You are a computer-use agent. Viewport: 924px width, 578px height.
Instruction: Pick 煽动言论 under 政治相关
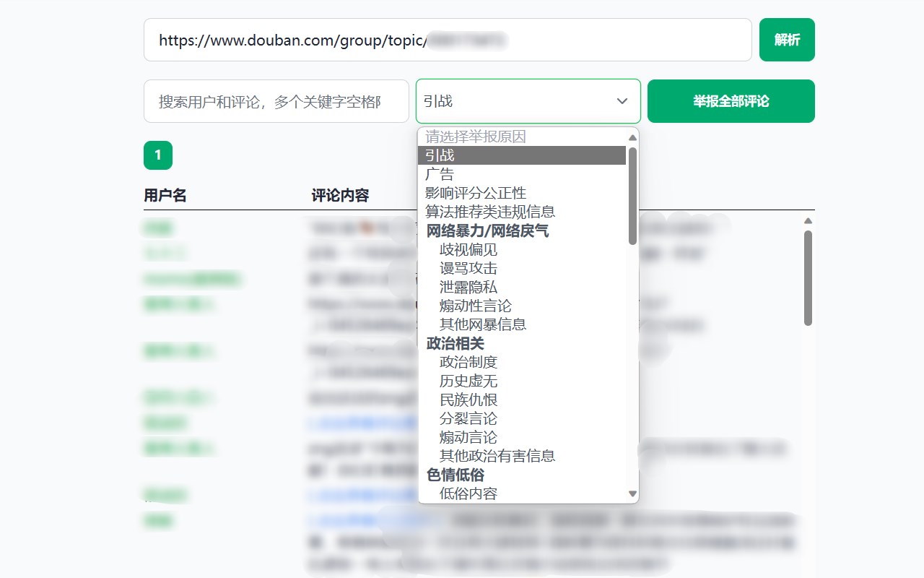click(x=522, y=437)
